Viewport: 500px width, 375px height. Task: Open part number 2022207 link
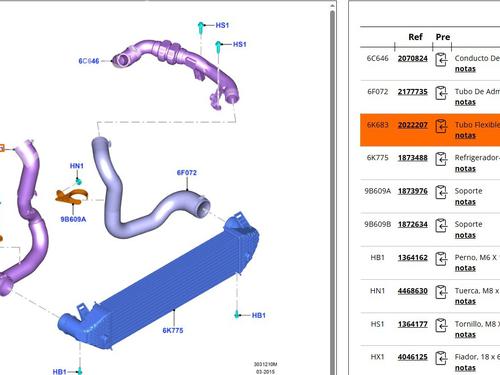tap(413, 125)
